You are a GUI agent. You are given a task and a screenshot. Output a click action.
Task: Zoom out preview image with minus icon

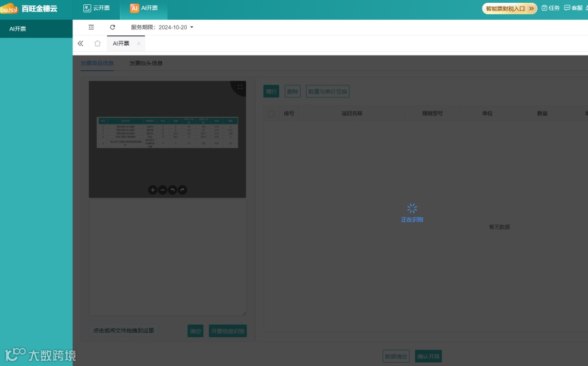[x=162, y=190]
